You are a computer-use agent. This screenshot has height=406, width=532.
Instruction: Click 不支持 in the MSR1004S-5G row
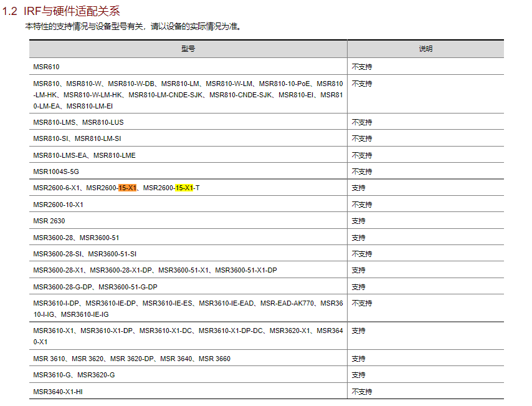click(x=362, y=172)
